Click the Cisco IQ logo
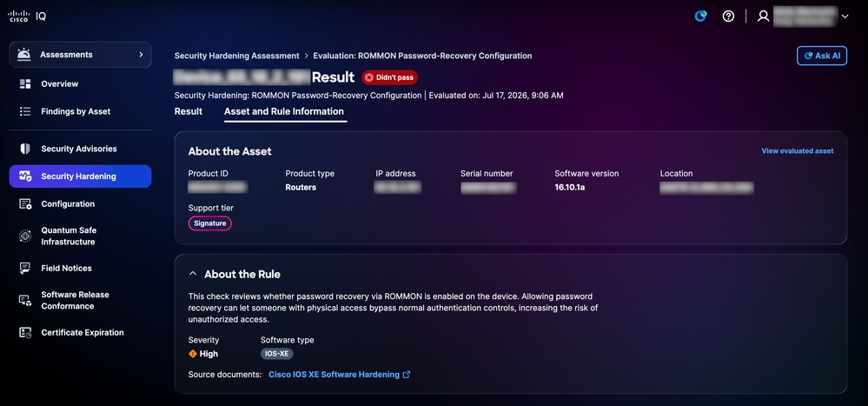The width and height of the screenshot is (868, 406). [x=27, y=16]
